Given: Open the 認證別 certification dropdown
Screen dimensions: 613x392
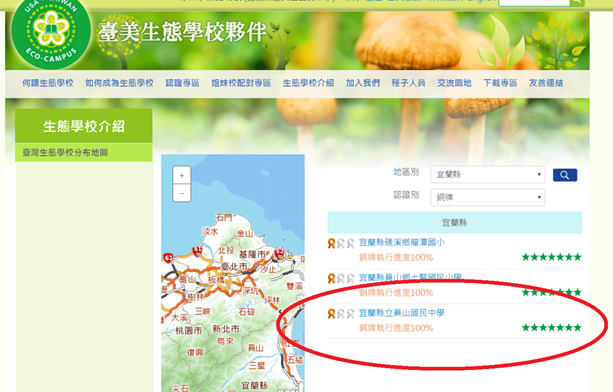Looking at the screenshot, I should pyautogui.click(x=488, y=197).
